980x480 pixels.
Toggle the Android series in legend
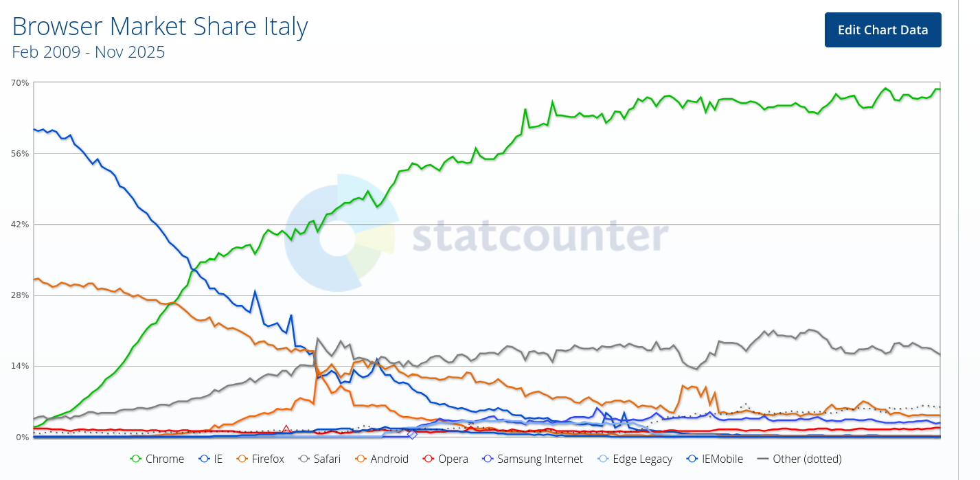(x=389, y=459)
